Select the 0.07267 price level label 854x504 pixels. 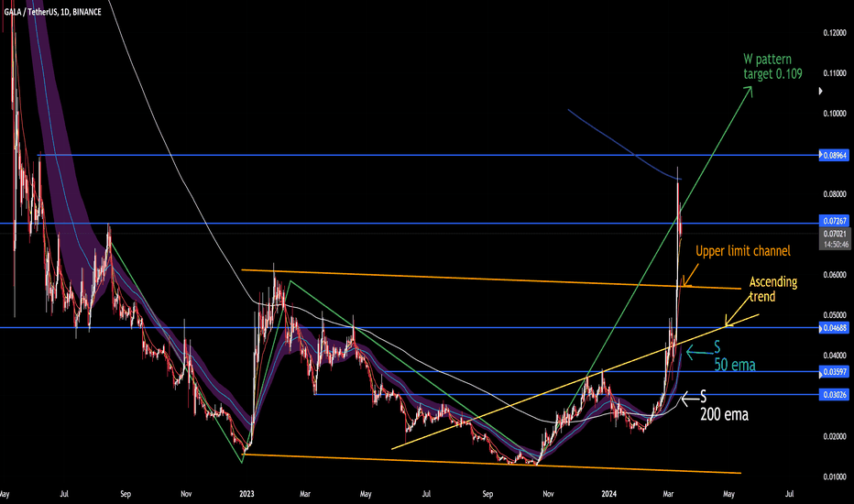coord(835,221)
